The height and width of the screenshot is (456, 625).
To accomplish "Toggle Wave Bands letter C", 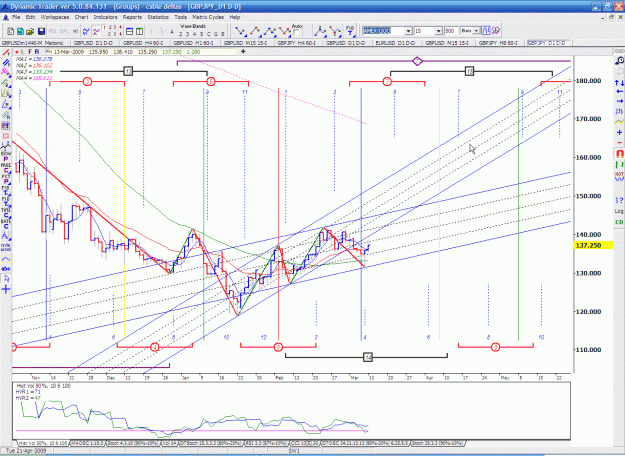I will (208, 34).
